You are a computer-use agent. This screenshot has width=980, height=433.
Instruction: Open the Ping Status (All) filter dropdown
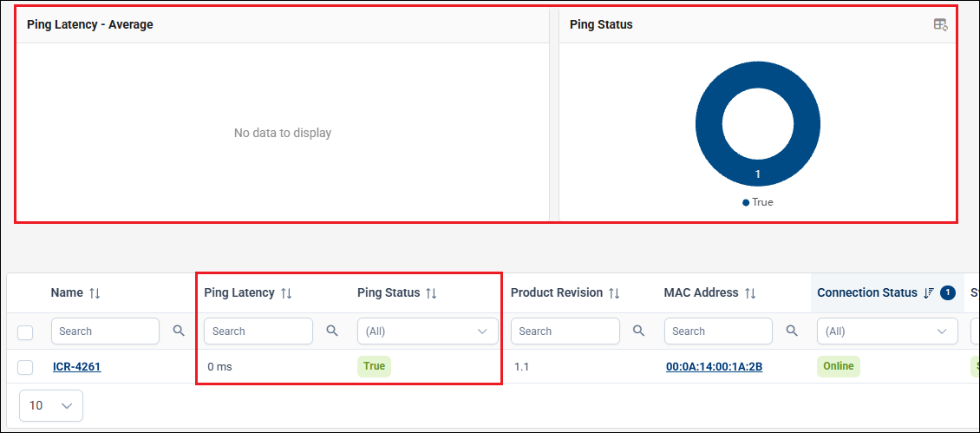pos(428,331)
